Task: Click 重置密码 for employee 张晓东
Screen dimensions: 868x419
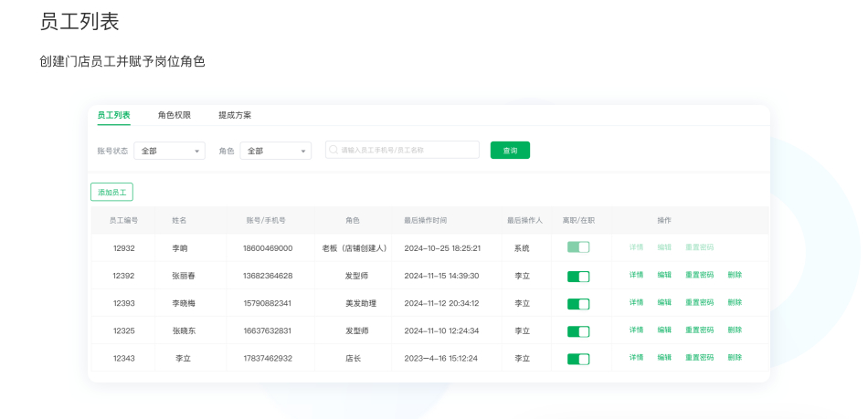Action: tap(699, 330)
